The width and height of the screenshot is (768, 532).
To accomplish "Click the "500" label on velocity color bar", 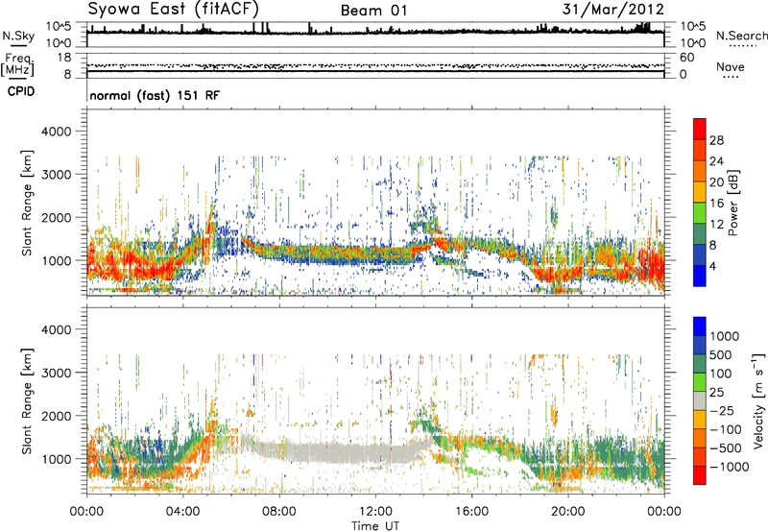I will point(721,354).
